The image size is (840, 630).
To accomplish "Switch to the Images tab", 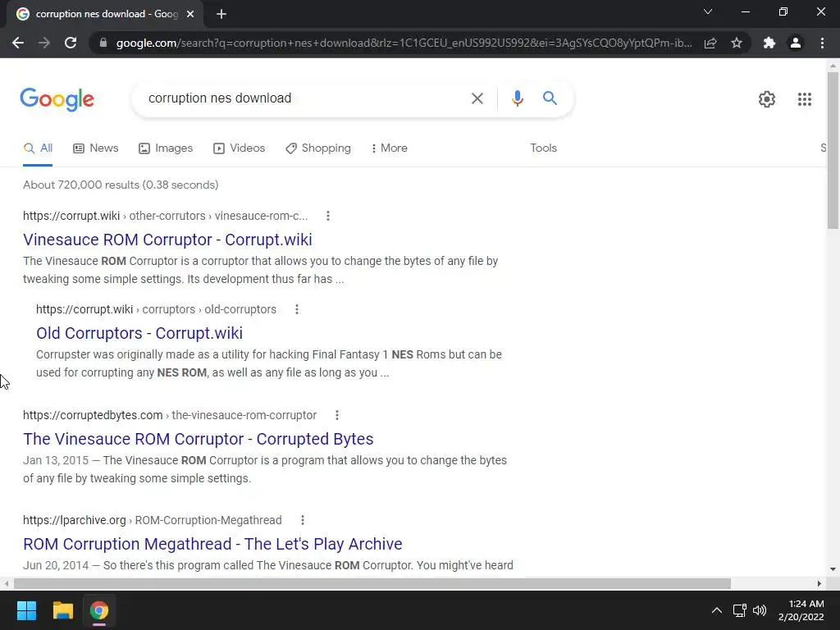I will 166,148.
